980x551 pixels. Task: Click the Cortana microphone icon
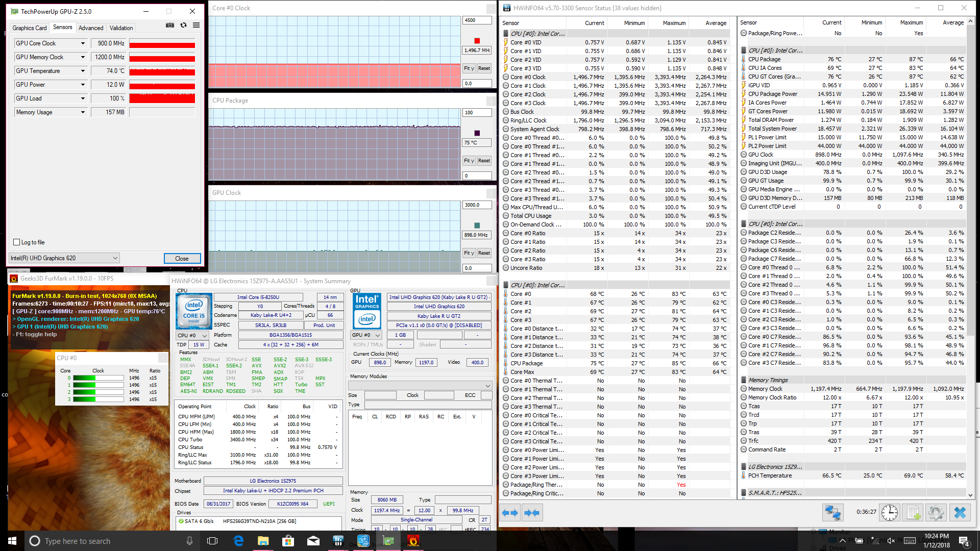190,541
